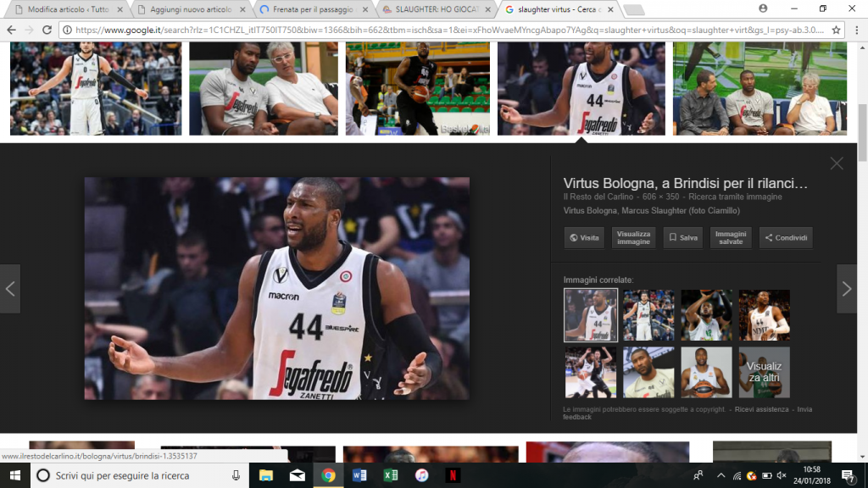Click the Salva button

[683, 237]
